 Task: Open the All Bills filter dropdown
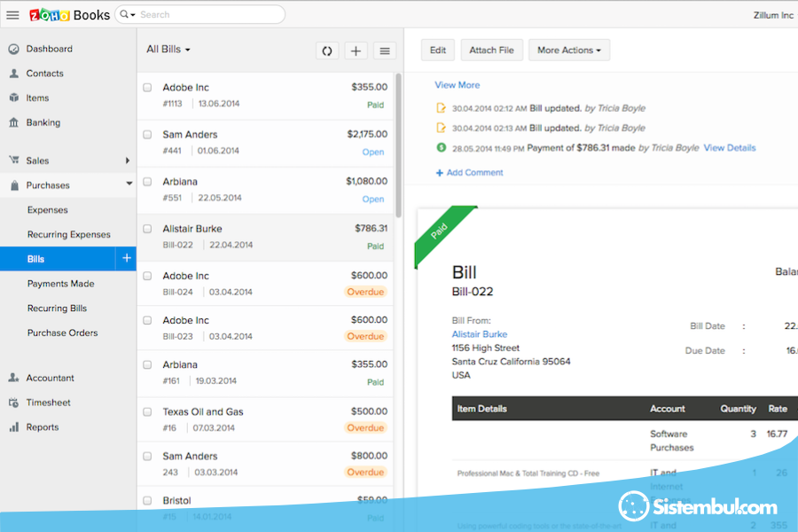pyautogui.click(x=168, y=50)
